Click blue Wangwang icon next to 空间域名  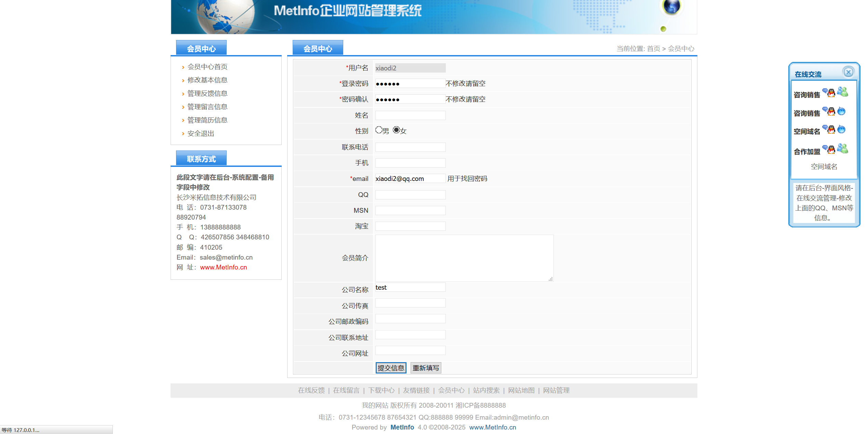(x=842, y=130)
